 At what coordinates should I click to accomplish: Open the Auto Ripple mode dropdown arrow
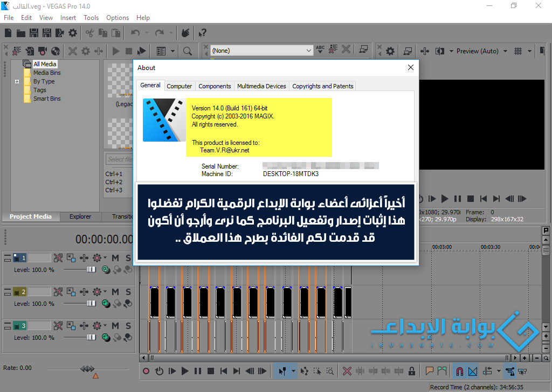[499, 371]
